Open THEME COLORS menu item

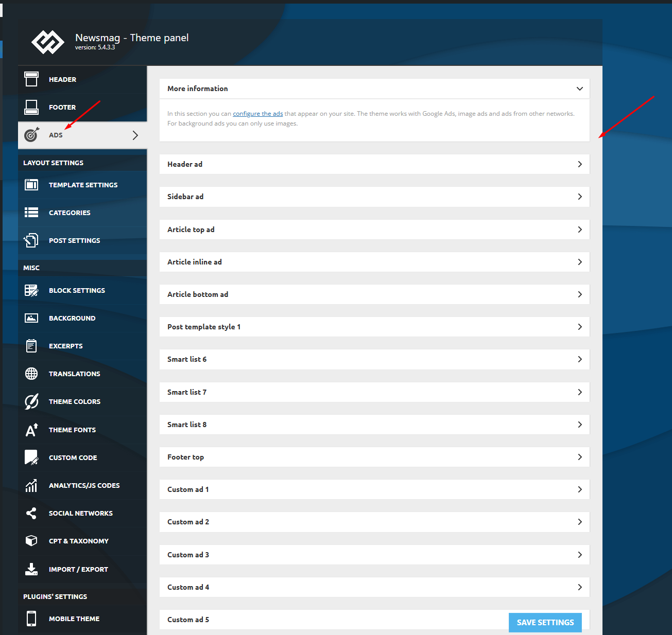pyautogui.click(x=82, y=401)
